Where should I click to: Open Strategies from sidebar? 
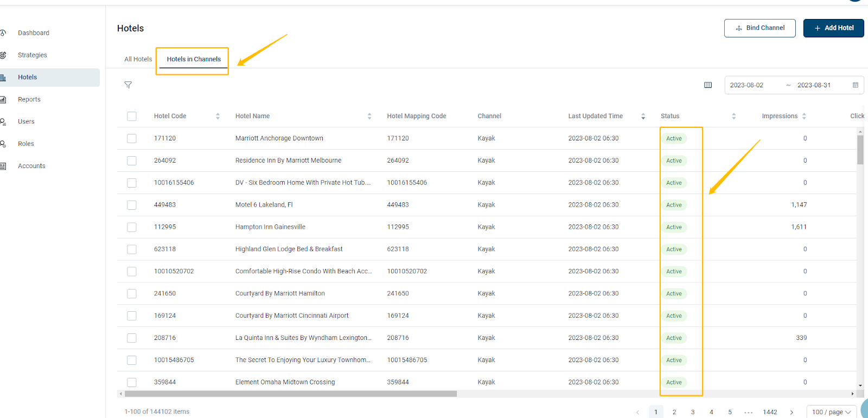(x=33, y=55)
